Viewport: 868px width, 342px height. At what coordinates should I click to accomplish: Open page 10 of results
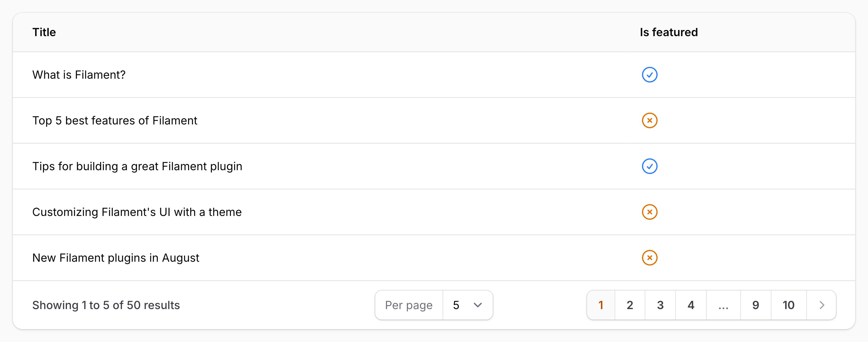point(788,305)
